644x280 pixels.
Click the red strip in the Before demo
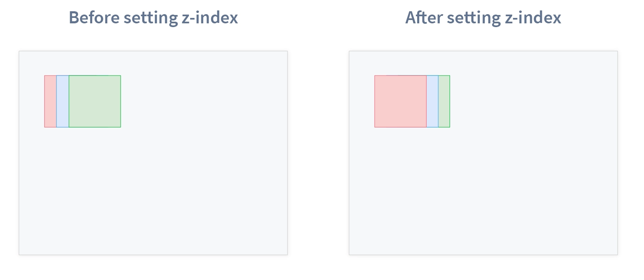[50, 101]
